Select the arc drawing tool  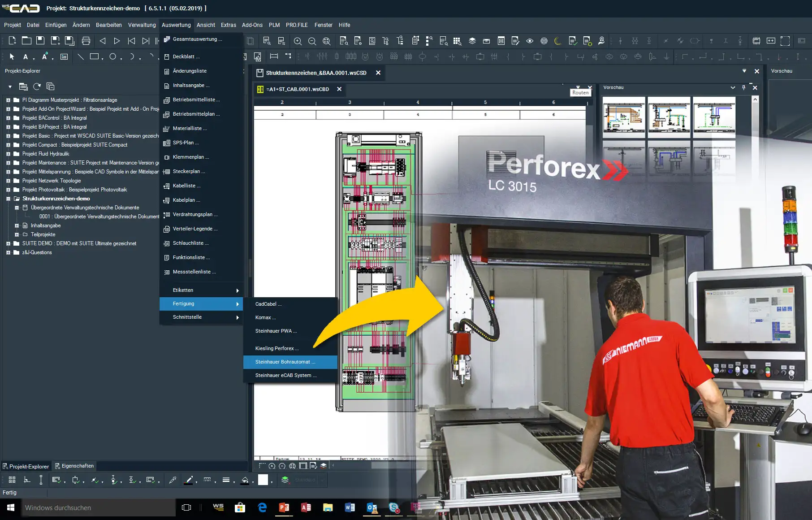[x=131, y=56]
